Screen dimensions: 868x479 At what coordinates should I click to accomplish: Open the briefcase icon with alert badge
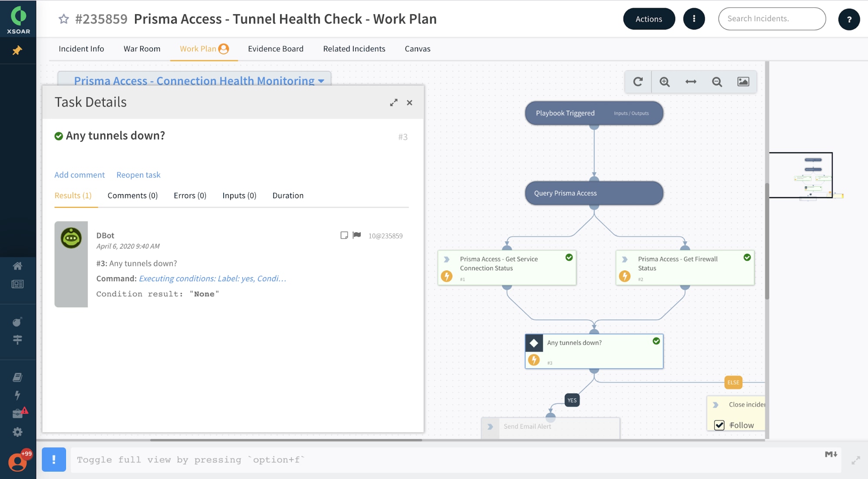pyautogui.click(x=19, y=412)
